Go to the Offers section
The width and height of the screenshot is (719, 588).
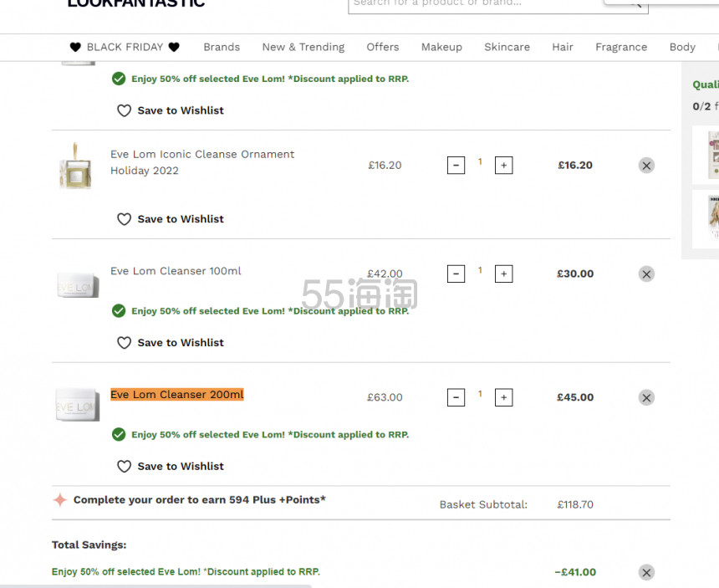[382, 47]
